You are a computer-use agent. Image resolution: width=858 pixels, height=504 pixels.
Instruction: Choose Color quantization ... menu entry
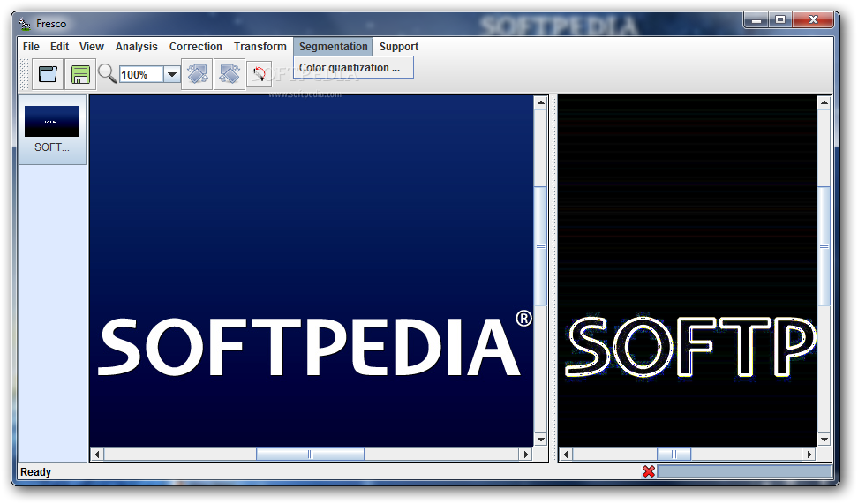pos(353,68)
